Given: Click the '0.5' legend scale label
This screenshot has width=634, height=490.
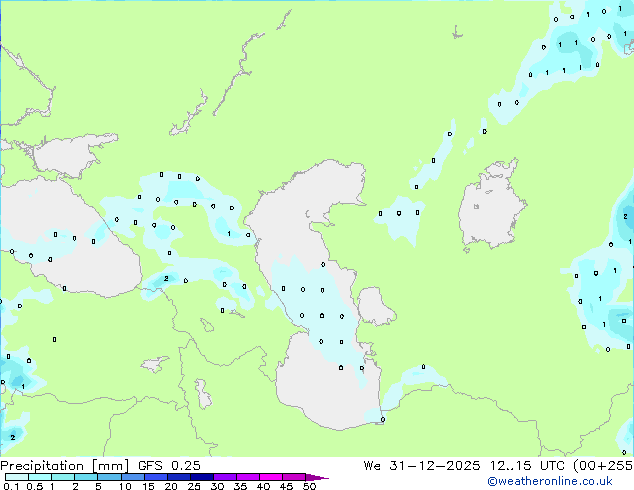Looking at the screenshot, I should tap(35, 486).
